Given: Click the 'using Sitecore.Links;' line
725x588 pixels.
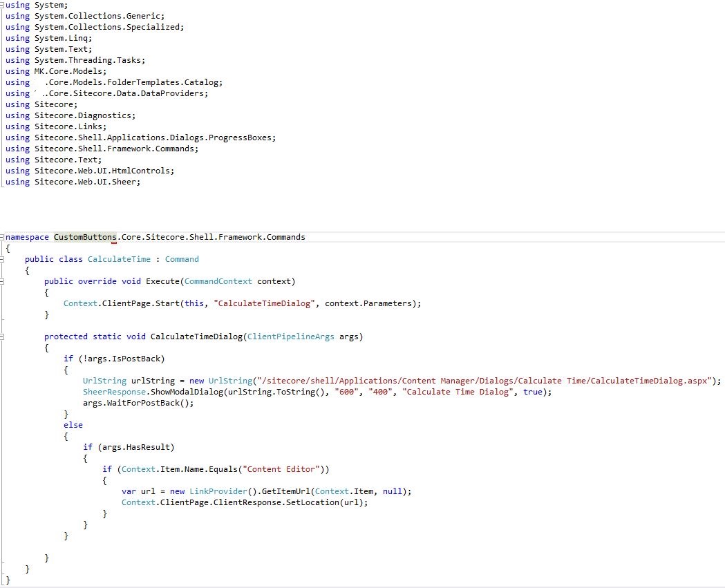Looking at the screenshot, I should [x=55, y=126].
